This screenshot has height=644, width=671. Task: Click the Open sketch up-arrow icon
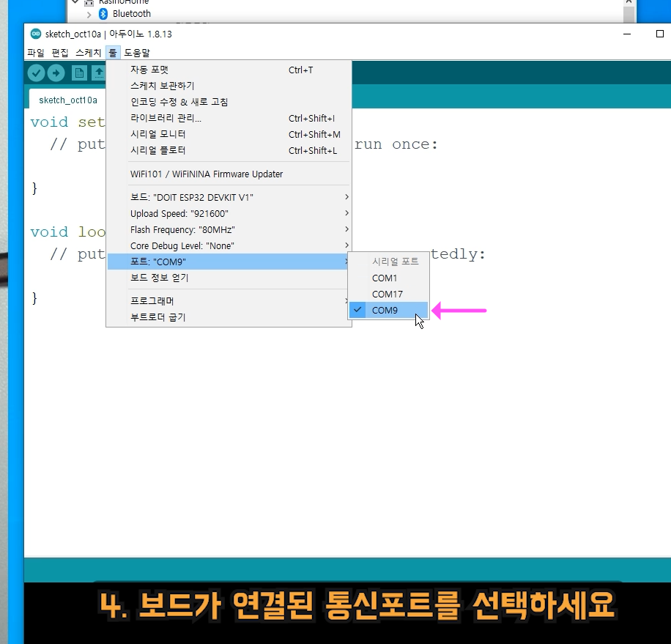(99, 73)
